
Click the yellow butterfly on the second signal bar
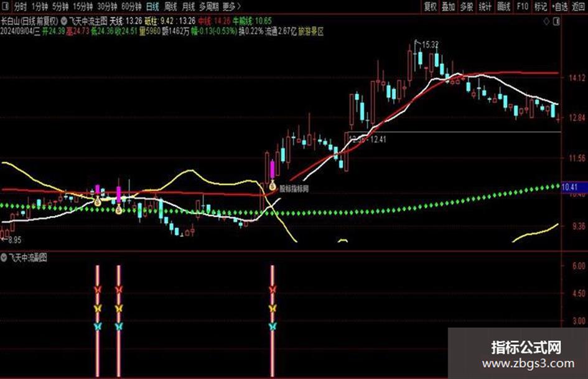(118, 308)
